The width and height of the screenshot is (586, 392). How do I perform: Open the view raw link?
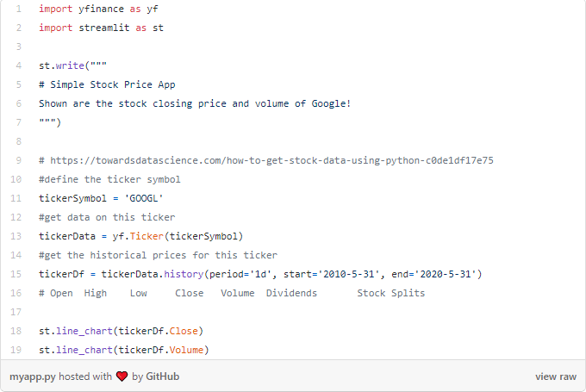click(555, 376)
